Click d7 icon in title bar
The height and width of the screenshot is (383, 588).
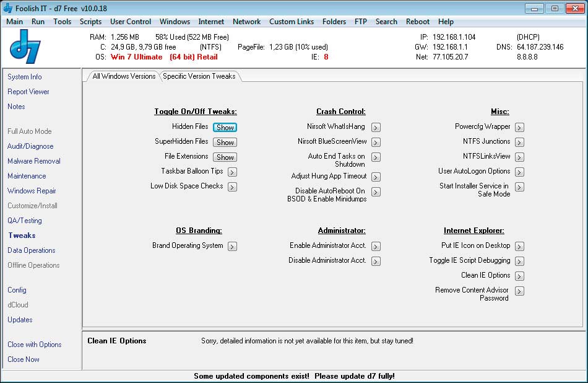(8, 8)
